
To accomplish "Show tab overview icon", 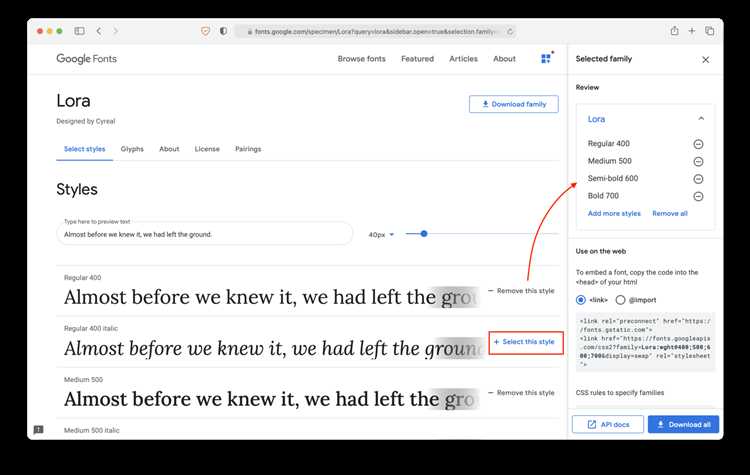I will (709, 31).
